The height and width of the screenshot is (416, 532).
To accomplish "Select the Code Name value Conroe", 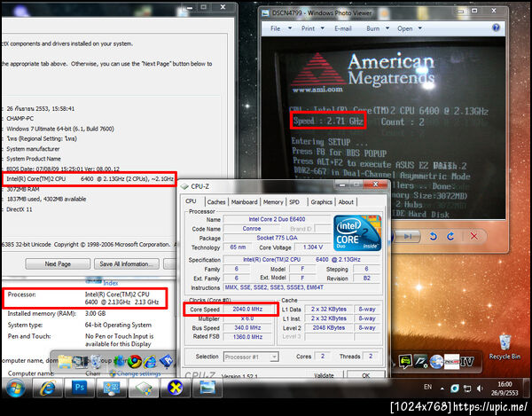I will point(252,228).
